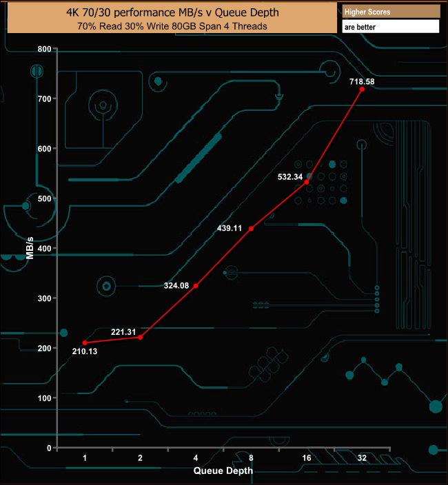Click the 8 label on the x-axis

[251, 459]
